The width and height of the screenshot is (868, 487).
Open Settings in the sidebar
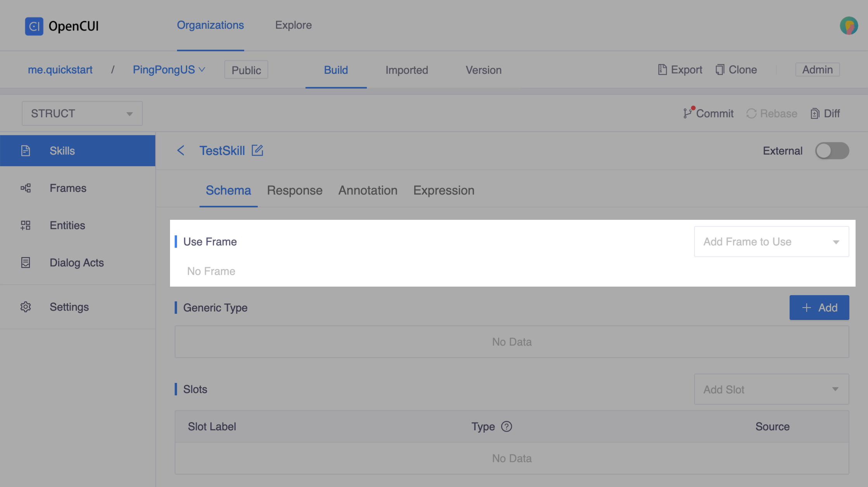click(x=69, y=307)
